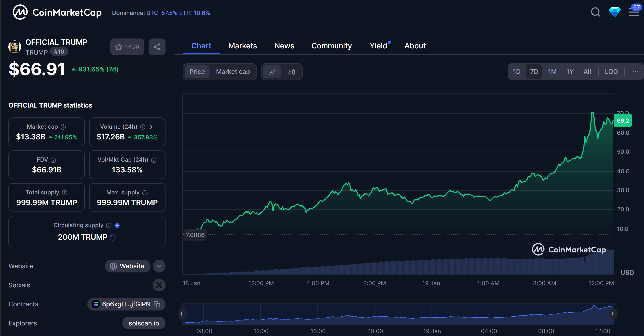Set chart range to All
The width and height of the screenshot is (644, 336).
coord(587,72)
